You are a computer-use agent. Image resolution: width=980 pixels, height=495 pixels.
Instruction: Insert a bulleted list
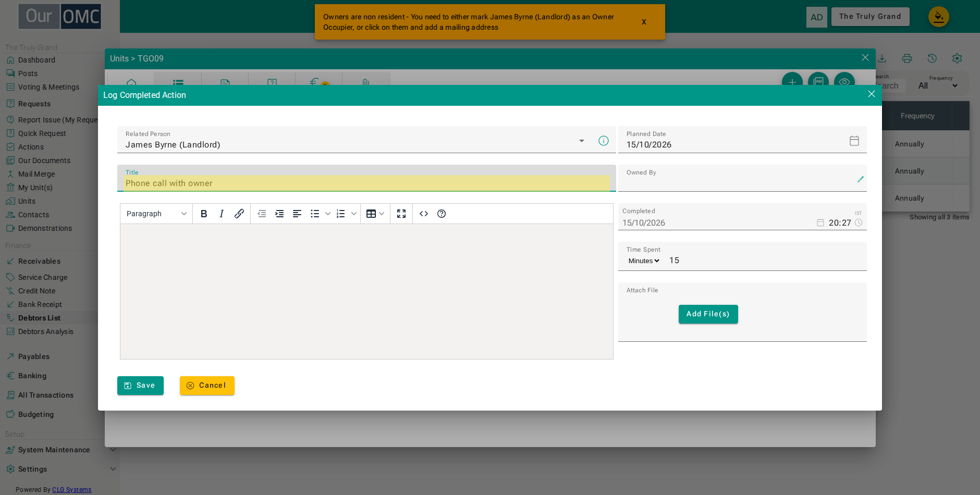point(315,214)
